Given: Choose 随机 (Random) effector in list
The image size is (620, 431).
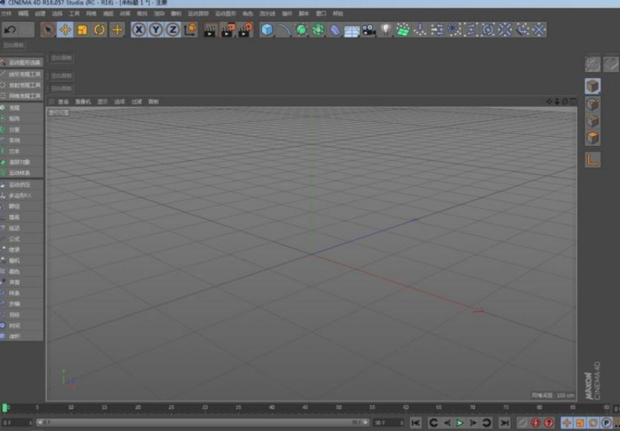Looking at the screenshot, I should pos(21,260).
